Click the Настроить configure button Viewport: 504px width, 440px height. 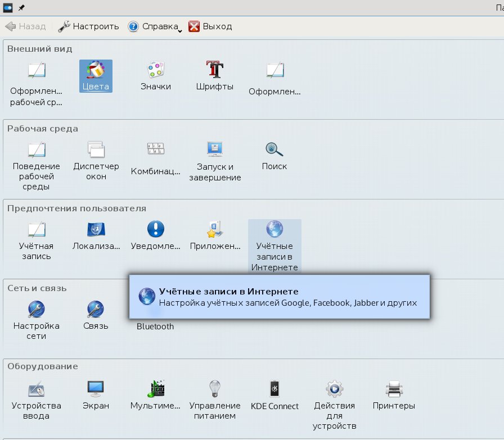pos(88,26)
